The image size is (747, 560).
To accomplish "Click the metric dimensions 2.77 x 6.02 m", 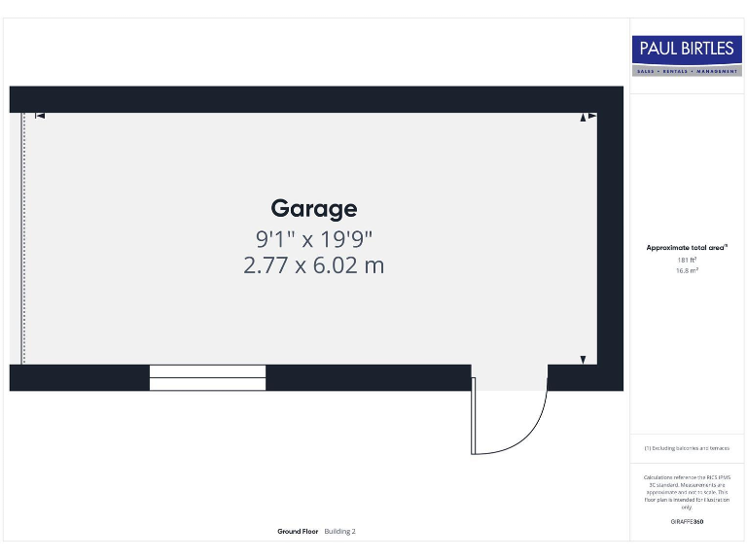I will pos(313,264).
